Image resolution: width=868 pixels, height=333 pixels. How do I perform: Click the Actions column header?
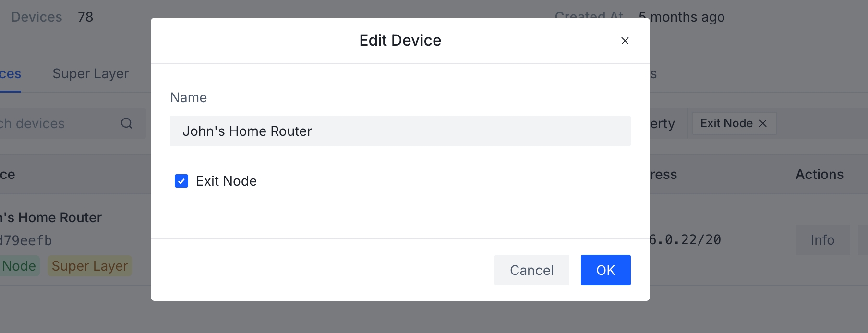[819, 174]
